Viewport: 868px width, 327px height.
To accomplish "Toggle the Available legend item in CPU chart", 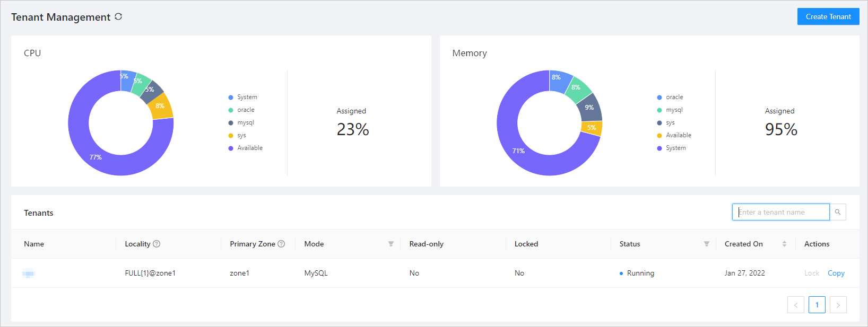I will coord(246,148).
